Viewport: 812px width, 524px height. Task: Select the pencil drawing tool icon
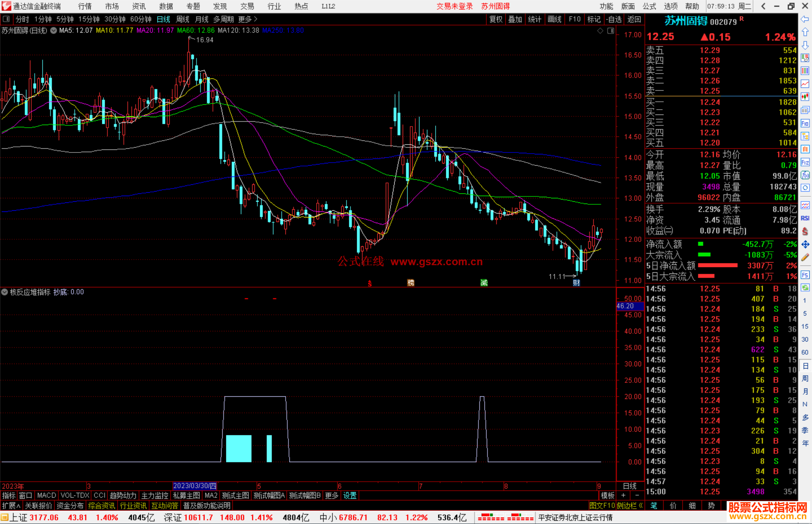point(805,258)
